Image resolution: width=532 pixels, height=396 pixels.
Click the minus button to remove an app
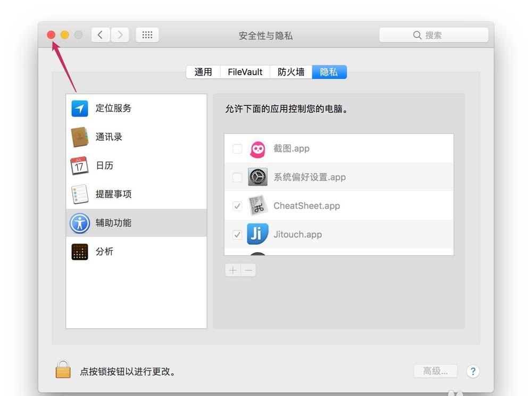pos(248,270)
